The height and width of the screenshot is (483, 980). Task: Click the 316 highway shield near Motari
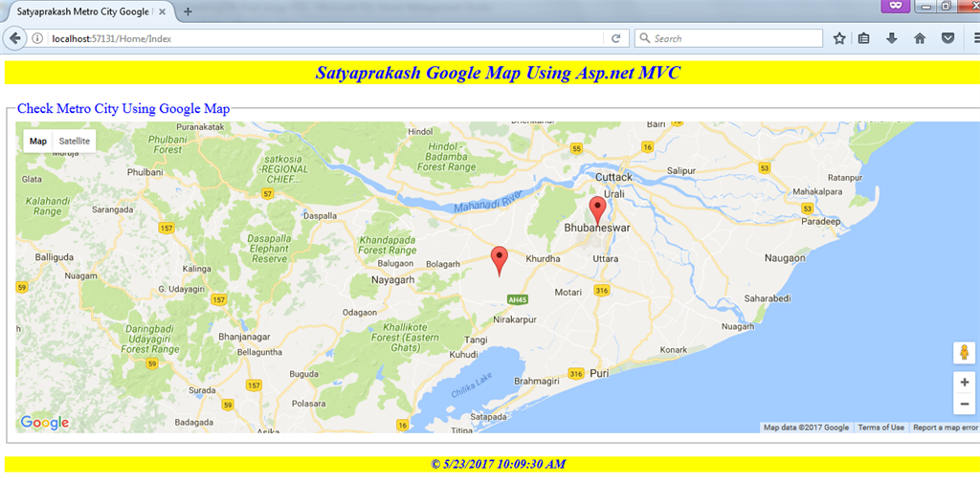(603, 290)
